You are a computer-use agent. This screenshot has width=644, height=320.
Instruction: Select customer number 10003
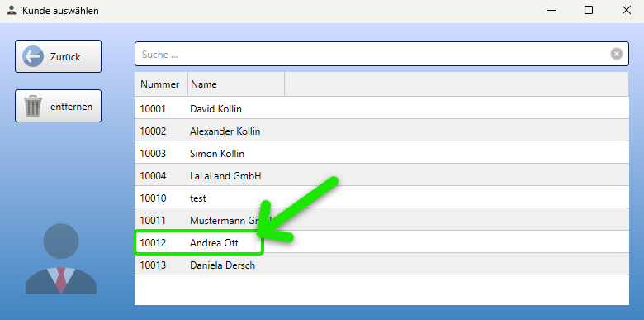tap(153, 154)
